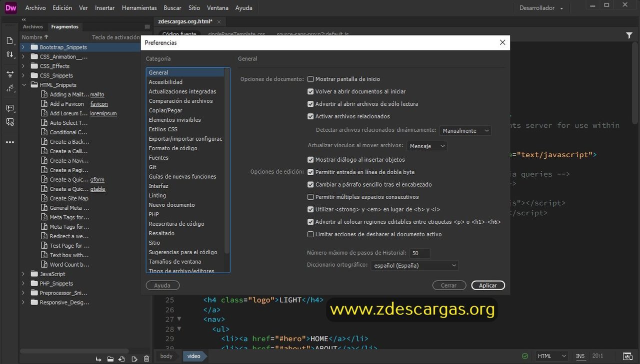
Task: Click the new snippet folder icon
Action: pos(110,359)
